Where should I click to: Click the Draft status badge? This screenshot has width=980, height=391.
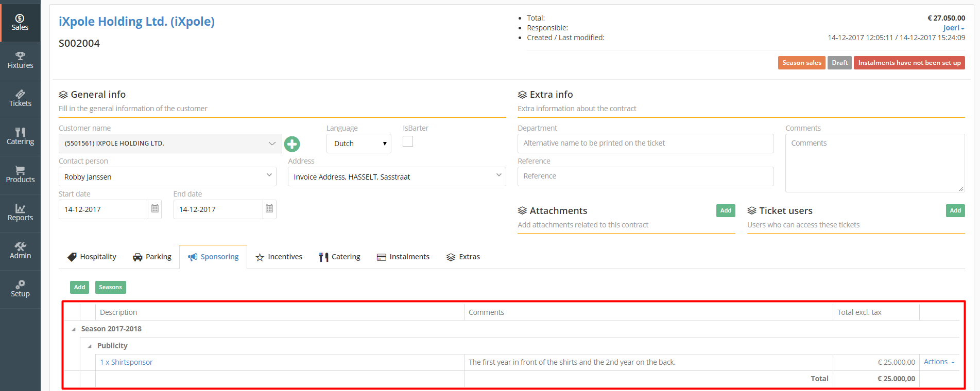click(x=839, y=63)
